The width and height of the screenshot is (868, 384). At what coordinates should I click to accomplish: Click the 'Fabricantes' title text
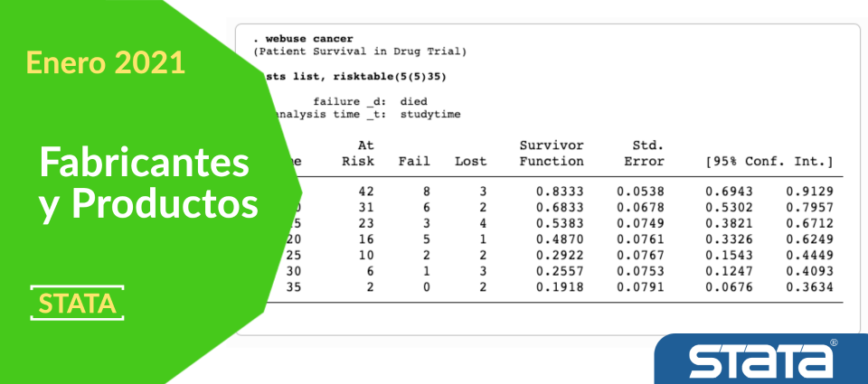144,163
